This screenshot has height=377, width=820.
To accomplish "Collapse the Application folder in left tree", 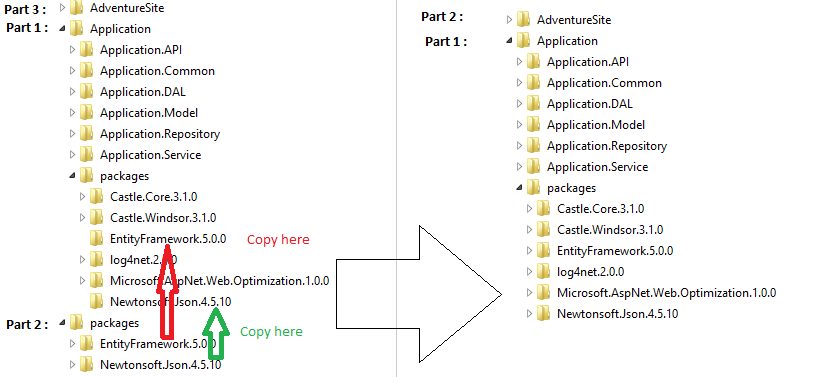I will point(63,29).
